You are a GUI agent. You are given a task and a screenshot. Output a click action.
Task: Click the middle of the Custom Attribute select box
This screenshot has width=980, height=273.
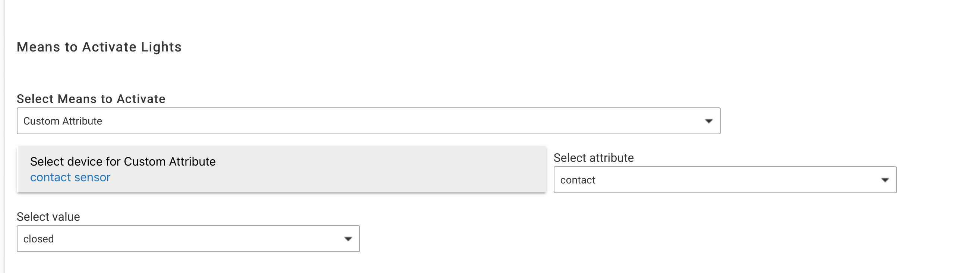(x=368, y=121)
